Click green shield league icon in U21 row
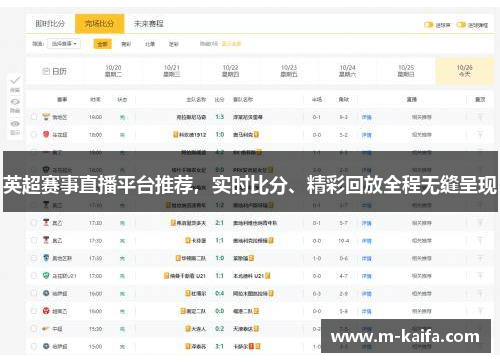The width and height of the screenshot is (500, 362). point(46,275)
